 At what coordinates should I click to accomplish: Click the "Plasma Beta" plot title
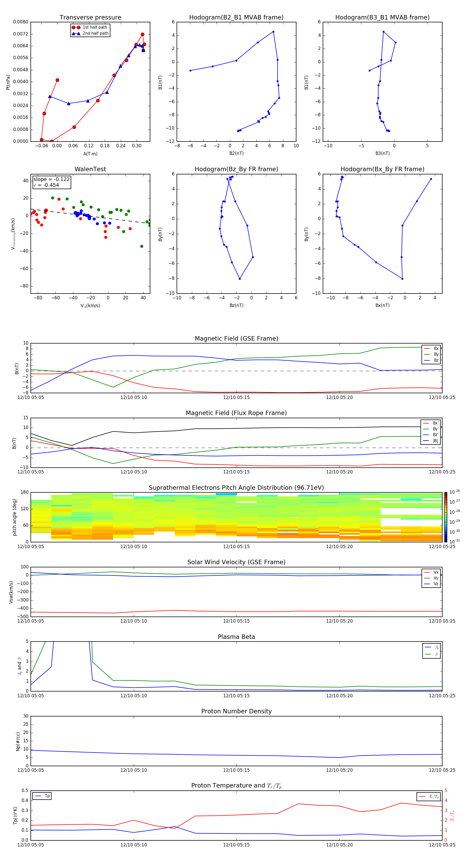point(236,637)
